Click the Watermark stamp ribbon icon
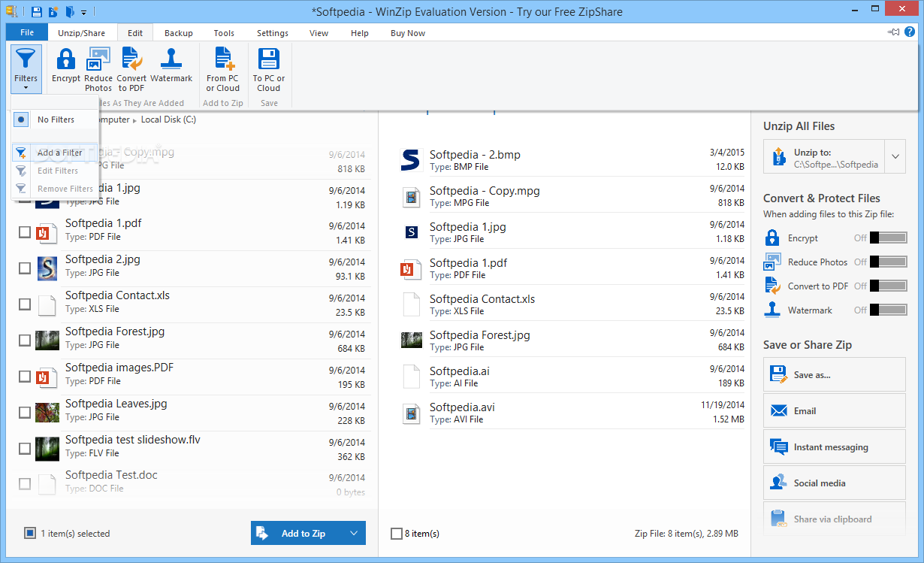 (x=171, y=59)
